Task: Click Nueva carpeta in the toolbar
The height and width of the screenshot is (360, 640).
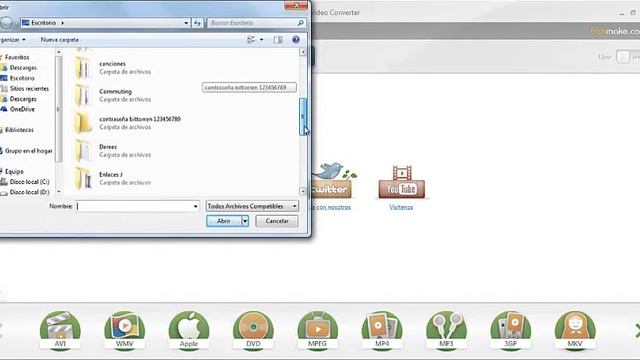Action: click(60, 40)
